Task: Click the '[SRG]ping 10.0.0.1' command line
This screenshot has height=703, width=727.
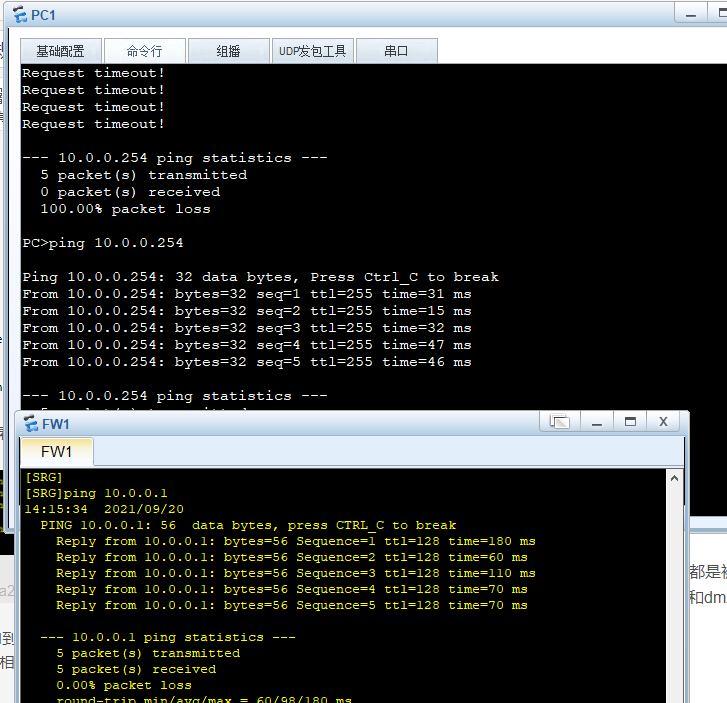Action: tap(96, 493)
